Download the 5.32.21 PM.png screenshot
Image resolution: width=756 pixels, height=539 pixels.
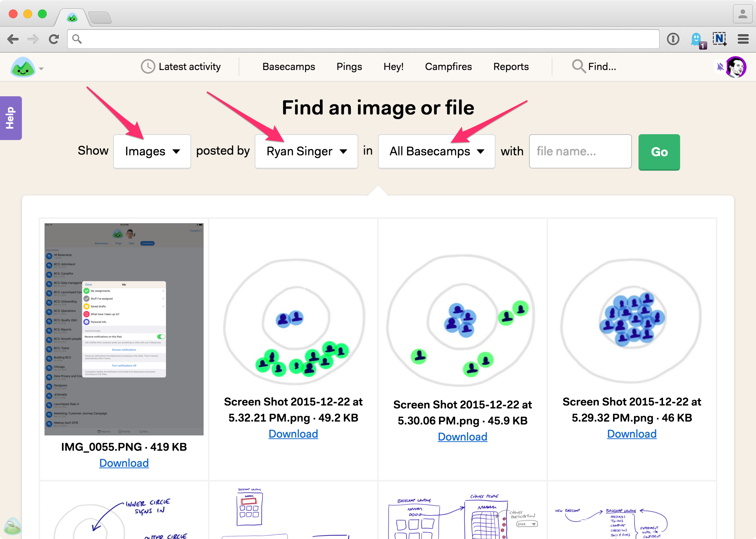coord(293,434)
